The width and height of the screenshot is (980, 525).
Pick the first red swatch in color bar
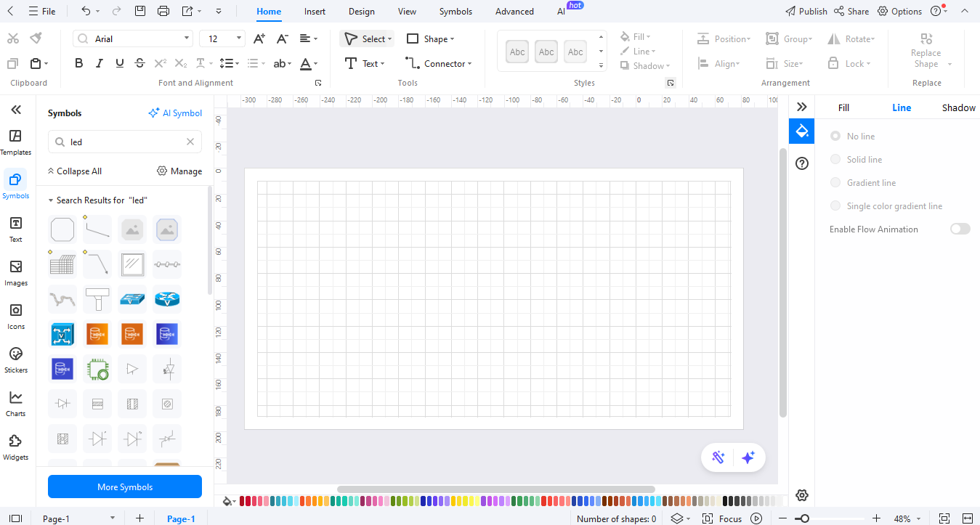coord(243,500)
